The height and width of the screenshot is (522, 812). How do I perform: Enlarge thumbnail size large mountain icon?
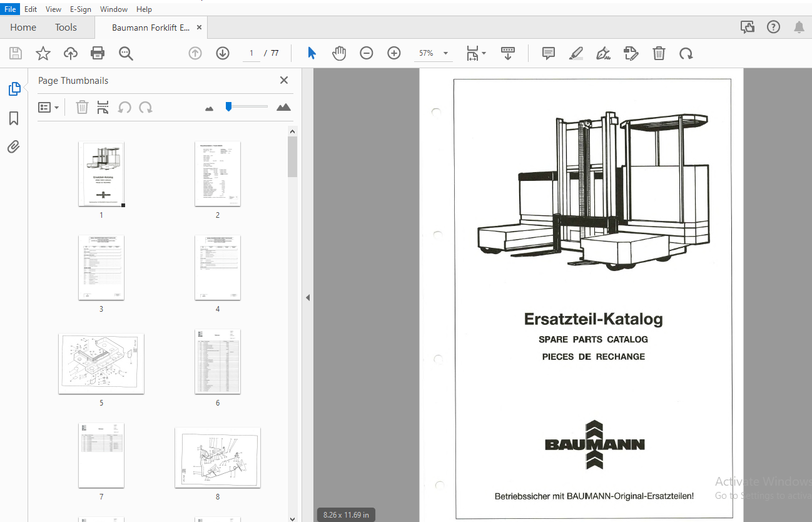(283, 107)
